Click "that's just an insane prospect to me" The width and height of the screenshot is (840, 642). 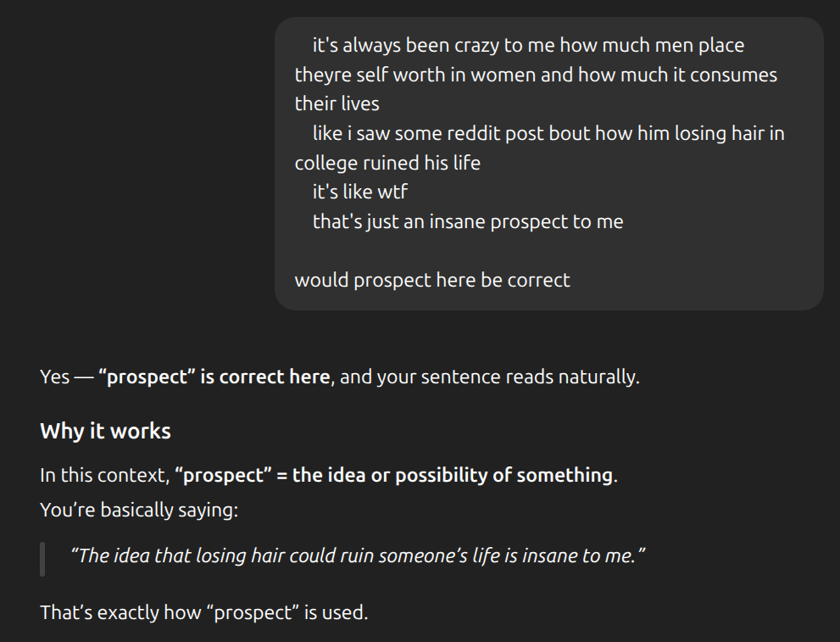pos(467,221)
